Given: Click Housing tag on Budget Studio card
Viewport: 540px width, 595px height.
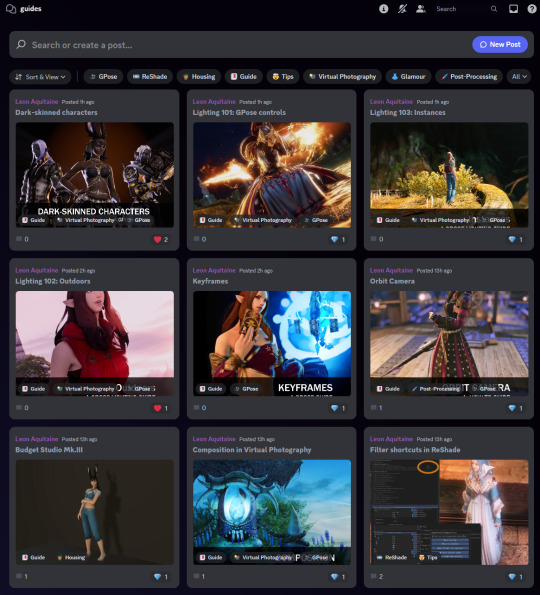Looking at the screenshot, I should tap(71, 557).
